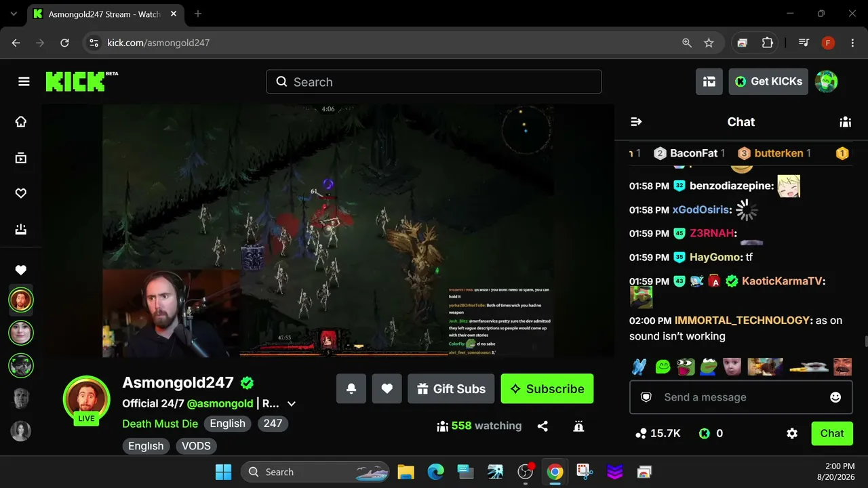Click the Send a message input
The width and height of the screenshot is (868, 488).
[x=741, y=397]
